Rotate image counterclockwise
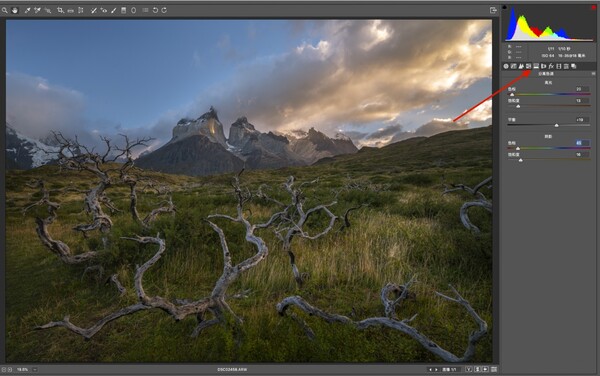The height and width of the screenshot is (376, 600). click(x=155, y=10)
